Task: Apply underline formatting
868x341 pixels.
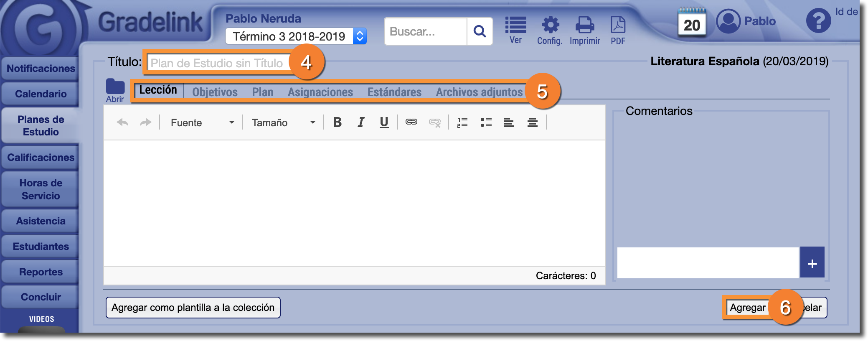Action: point(384,122)
